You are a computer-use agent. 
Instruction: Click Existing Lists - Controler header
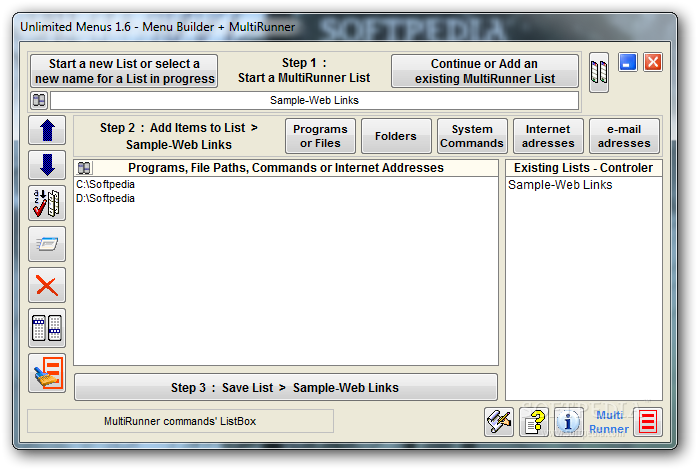(584, 168)
